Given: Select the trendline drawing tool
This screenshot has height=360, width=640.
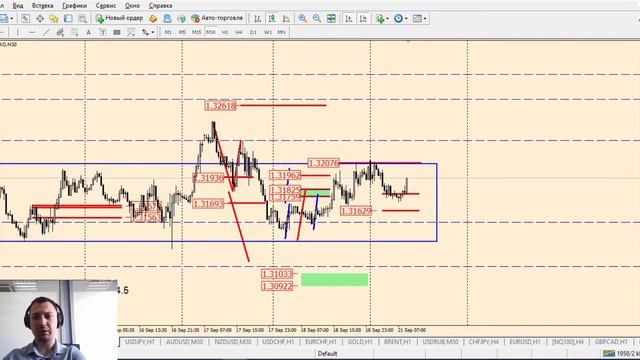Looking at the screenshot, I should click(x=46, y=32).
